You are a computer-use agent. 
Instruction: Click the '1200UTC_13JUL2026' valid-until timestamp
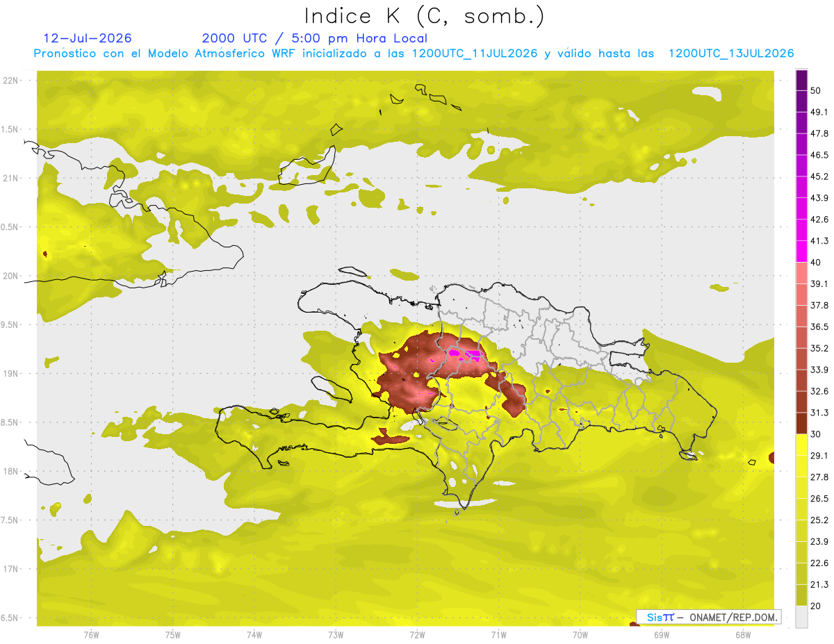click(x=731, y=53)
